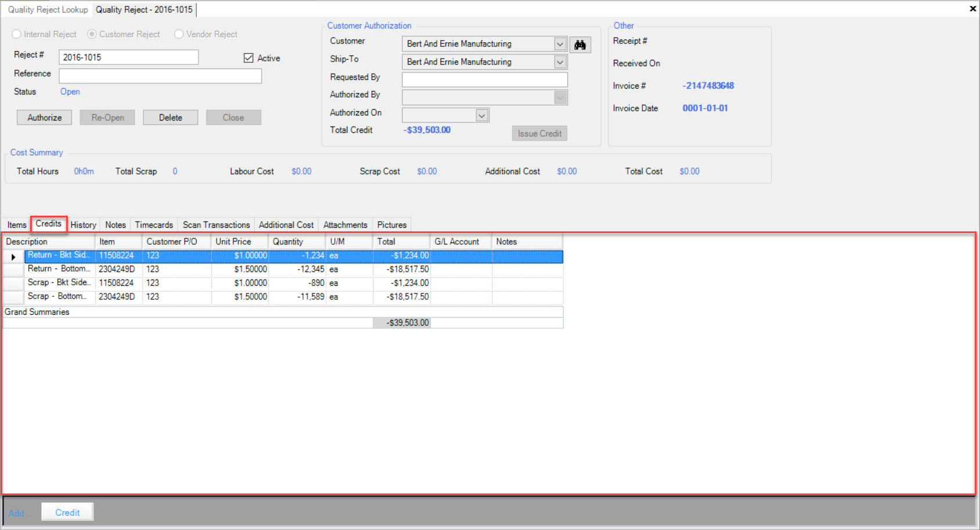Switch to the Quality Reject Lookup tab
Viewport: 980px width, 530px height.
tap(48, 10)
